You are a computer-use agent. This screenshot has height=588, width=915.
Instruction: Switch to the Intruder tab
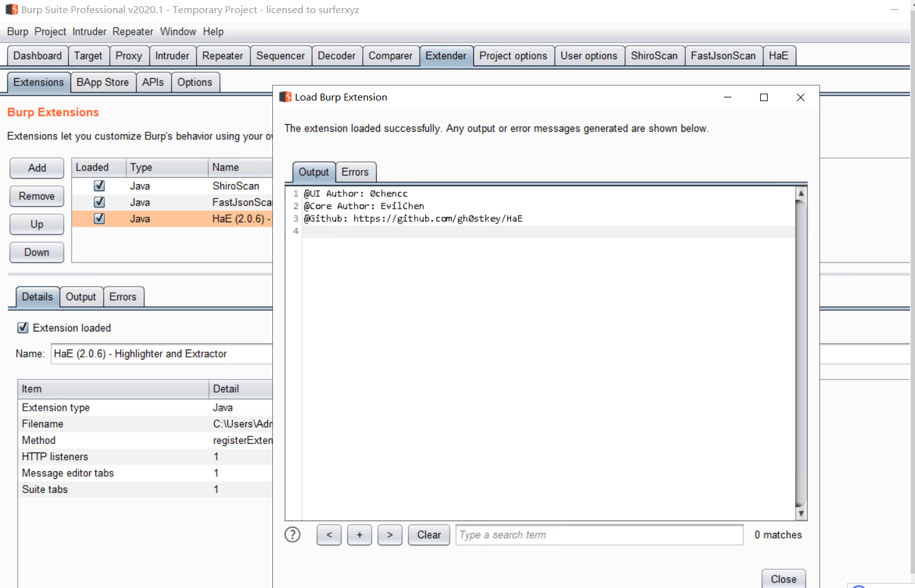tap(172, 56)
